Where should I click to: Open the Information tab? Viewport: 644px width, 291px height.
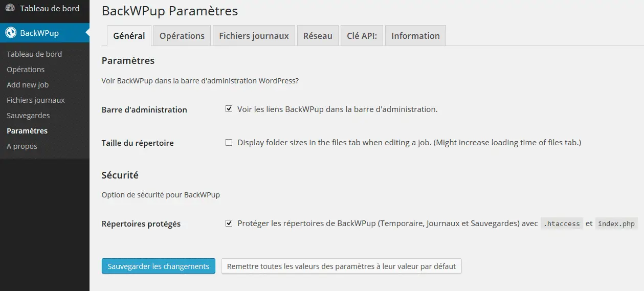click(415, 36)
